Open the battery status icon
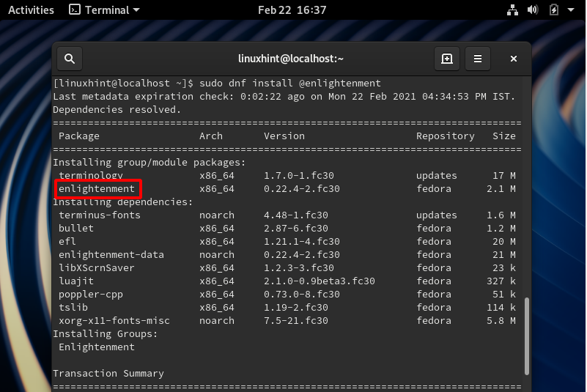 [x=554, y=10]
